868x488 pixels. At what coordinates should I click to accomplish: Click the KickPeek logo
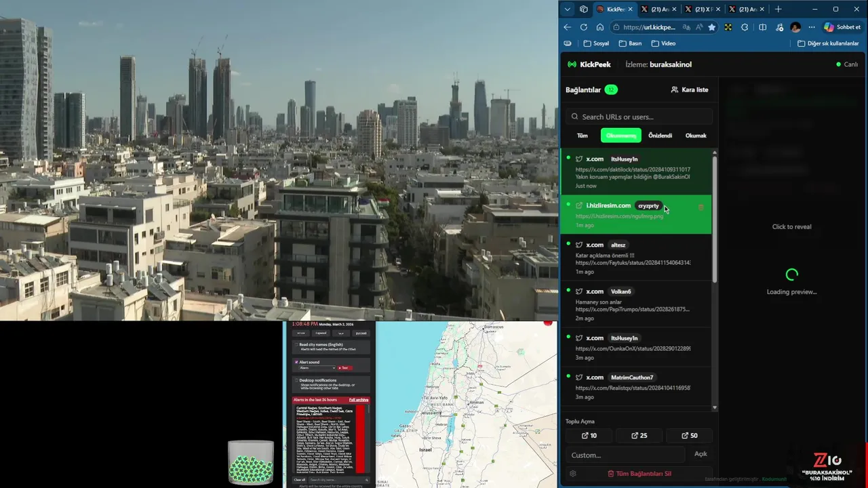[x=589, y=64]
